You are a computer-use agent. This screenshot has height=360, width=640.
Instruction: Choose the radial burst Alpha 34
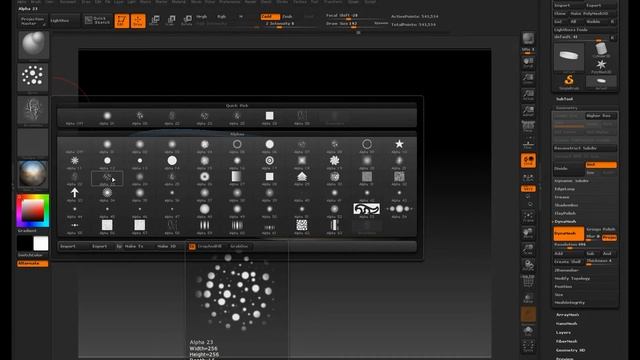107,193
